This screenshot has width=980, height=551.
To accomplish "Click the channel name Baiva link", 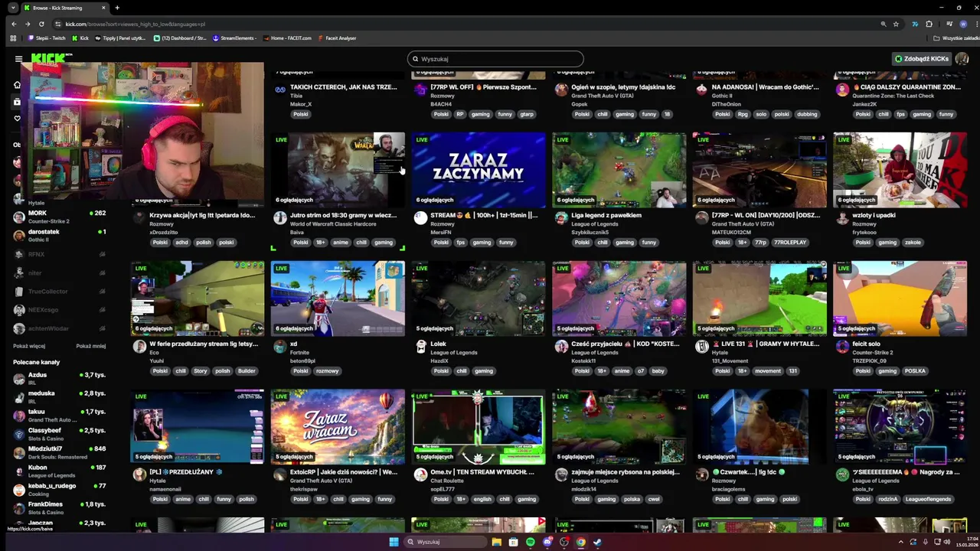I will point(297,232).
